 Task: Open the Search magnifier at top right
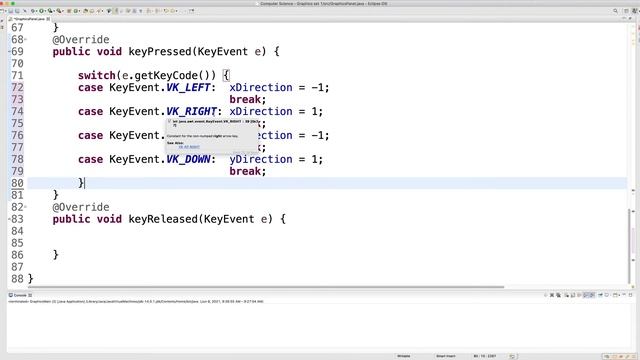(x=615, y=11)
